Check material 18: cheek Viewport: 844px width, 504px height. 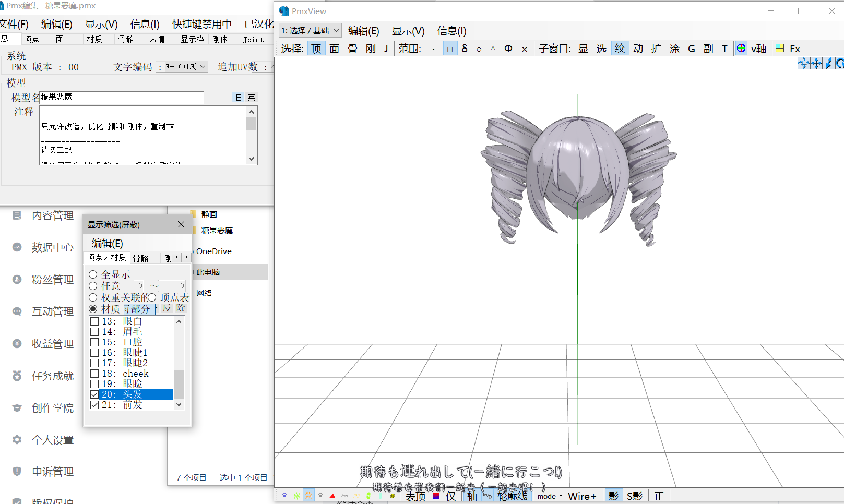[x=94, y=374]
